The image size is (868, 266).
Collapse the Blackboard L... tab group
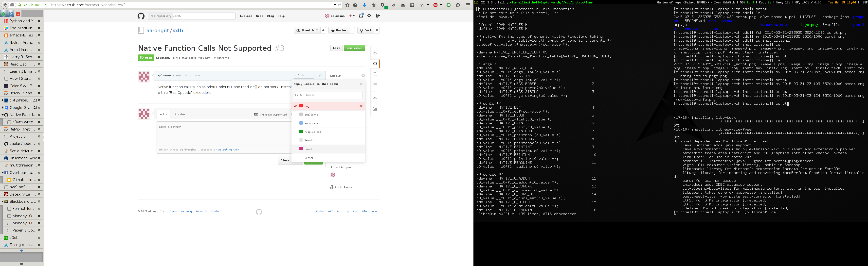(3, 201)
